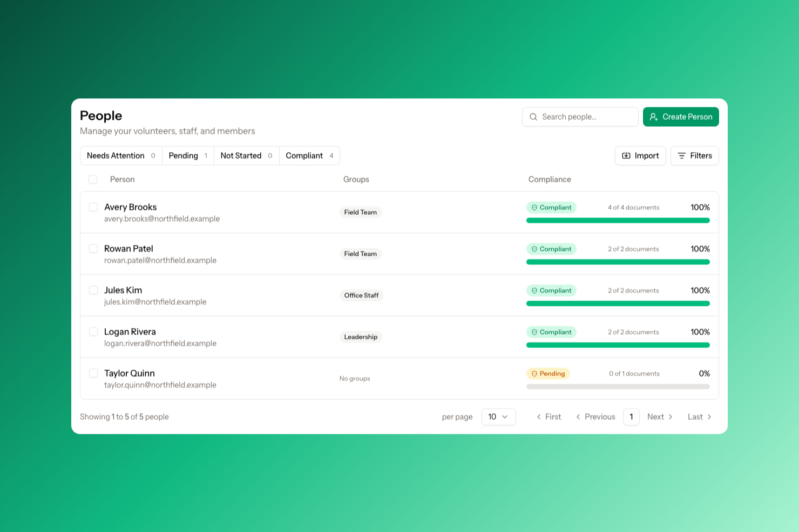Click the 4 of 4 documents text
The height and width of the screenshot is (532, 799).
tap(634, 207)
